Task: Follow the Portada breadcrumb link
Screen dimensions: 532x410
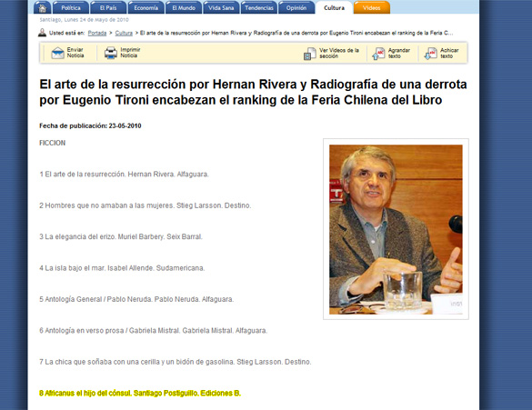Action: (97, 33)
